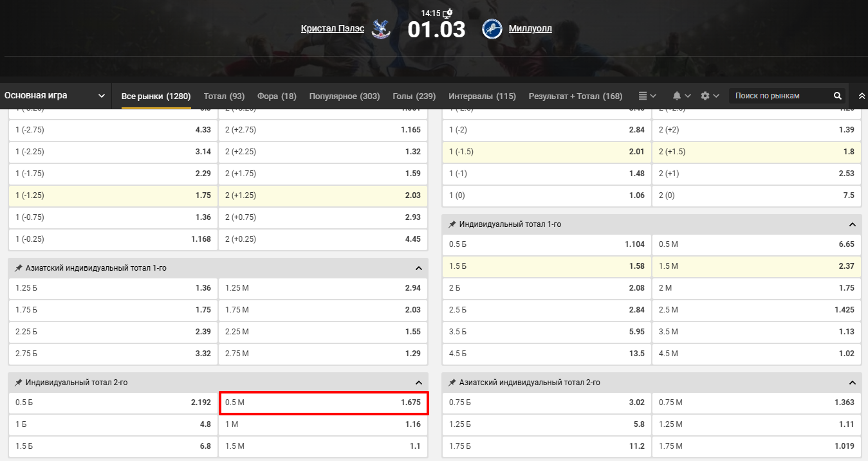Viewport: 868px width, 461px height.
Task: Select highlighted handicap 1 (-1.5) at 2.01
Action: [x=547, y=152]
